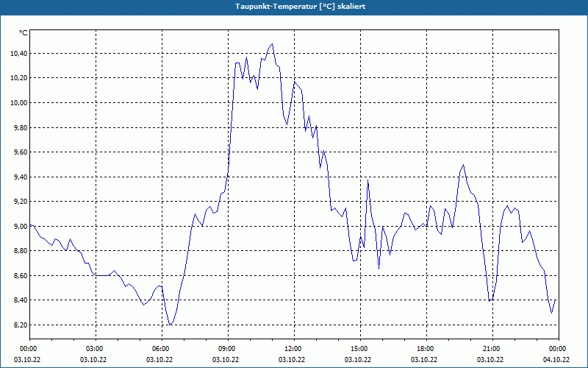Select the 8,20 y-axis label
The image size is (588, 368).
point(21,325)
